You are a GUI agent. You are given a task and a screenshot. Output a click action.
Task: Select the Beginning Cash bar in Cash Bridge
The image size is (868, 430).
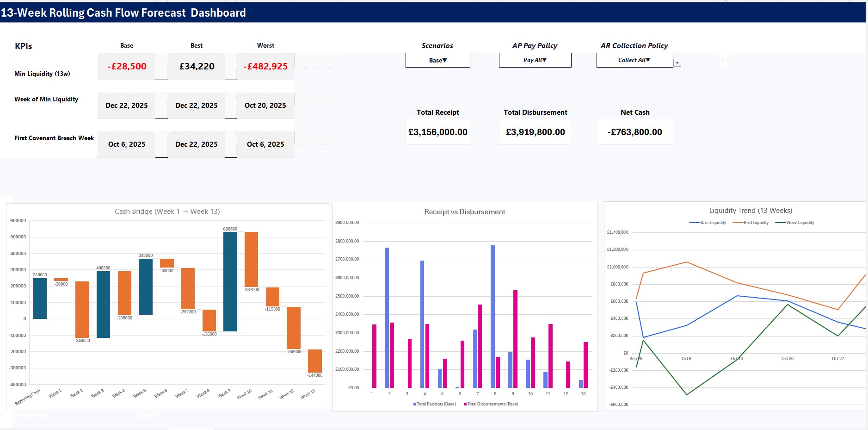click(40, 299)
